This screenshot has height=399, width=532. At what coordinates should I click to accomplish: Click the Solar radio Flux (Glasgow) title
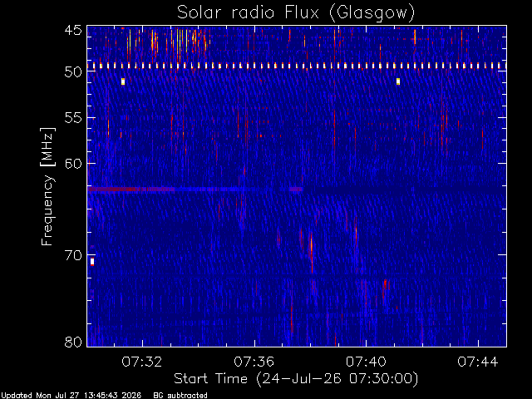(x=296, y=12)
